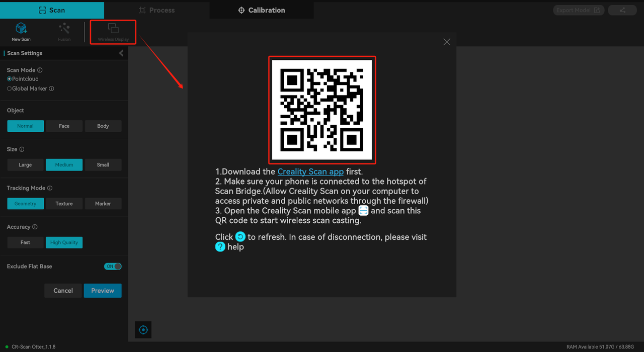This screenshot has width=644, height=352.
Task: Collapse the Scan Settings panel
Action: tap(121, 53)
